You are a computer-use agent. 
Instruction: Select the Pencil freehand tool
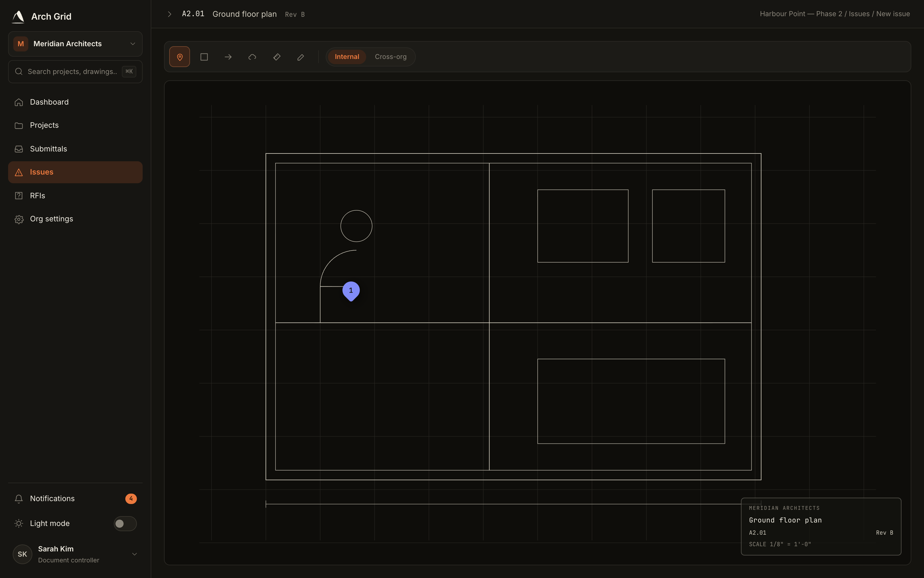(x=301, y=57)
